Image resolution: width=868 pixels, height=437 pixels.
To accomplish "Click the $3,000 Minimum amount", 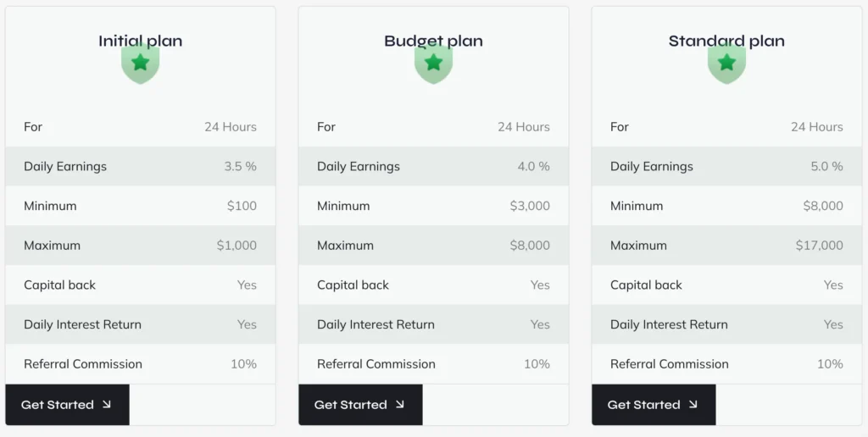I will pos(530,206).
